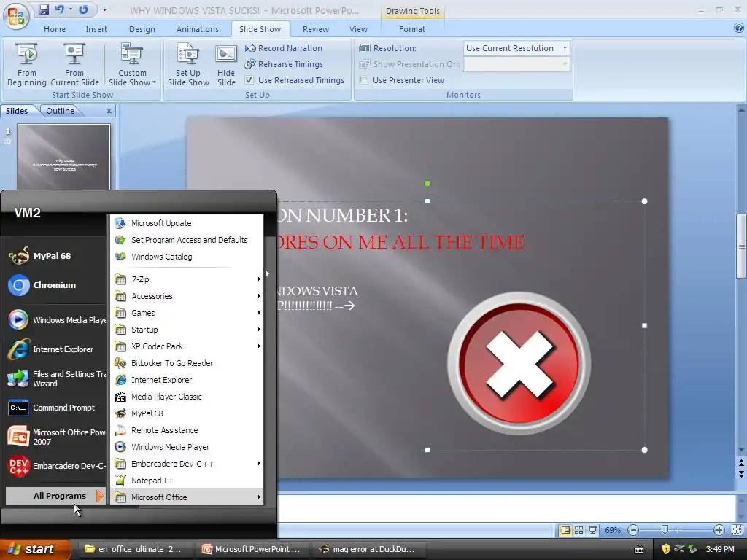
Task: Save presentation via Quick Access Toolbar
Action: [44, 9]
